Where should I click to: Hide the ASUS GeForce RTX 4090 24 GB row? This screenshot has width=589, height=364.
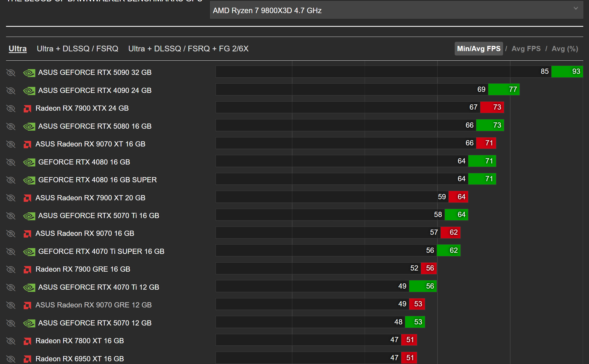(x=11, y=90)
